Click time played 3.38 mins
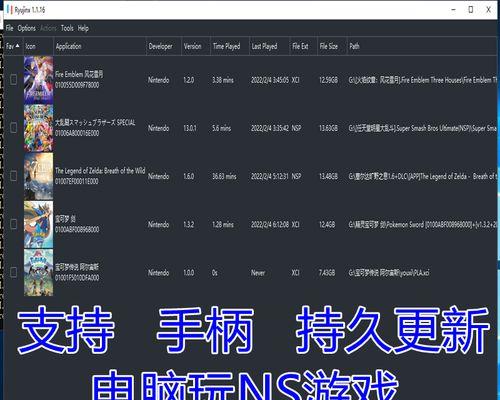The width and height of the screenshot is (500, 400). pos(223,80)
